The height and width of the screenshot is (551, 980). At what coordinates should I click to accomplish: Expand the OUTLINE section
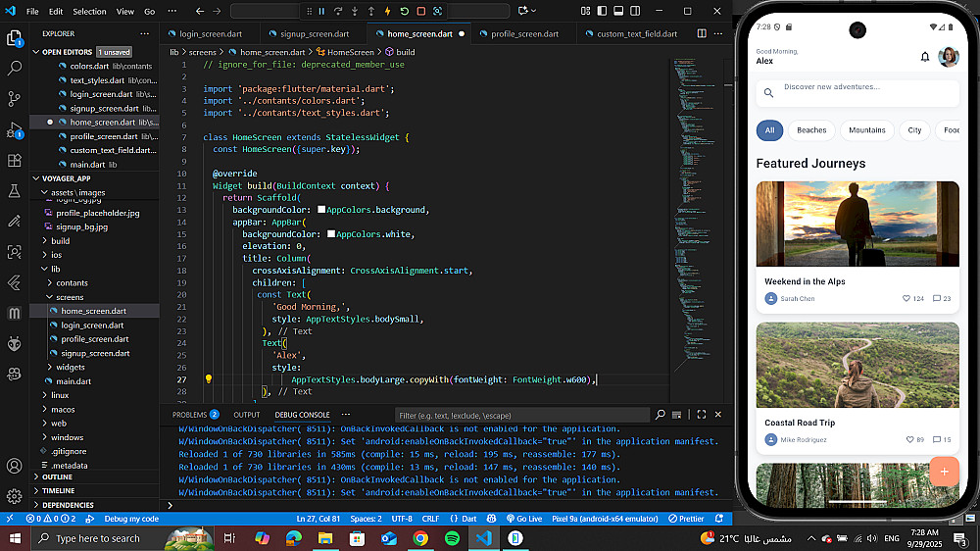[x=57, y=476]
